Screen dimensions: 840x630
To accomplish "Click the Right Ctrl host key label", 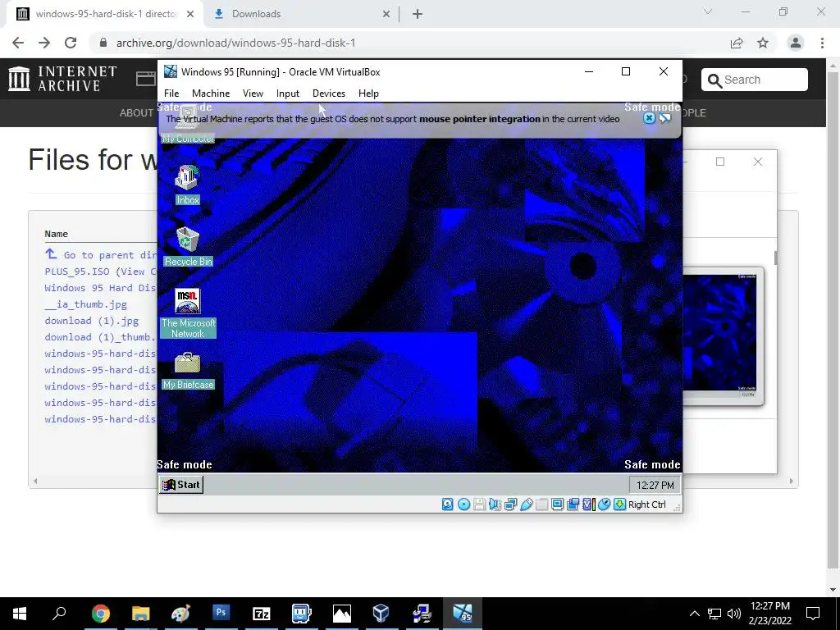I will (646, 504).
